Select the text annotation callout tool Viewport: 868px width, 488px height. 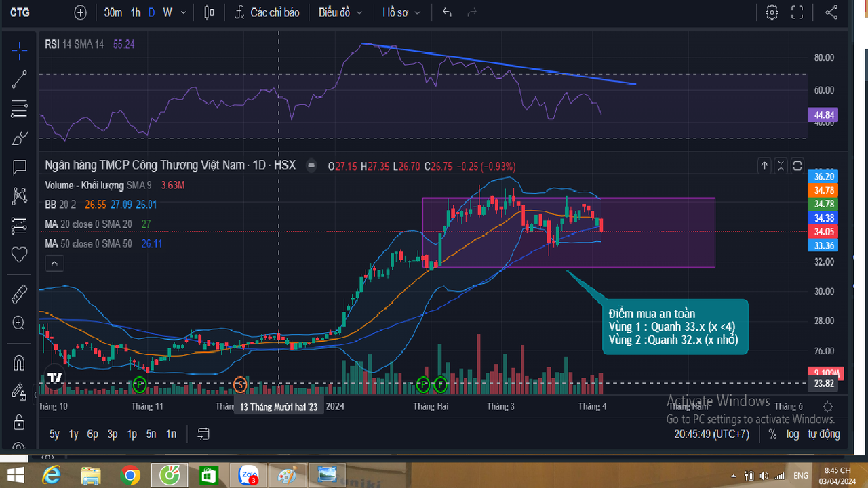tap(20, 167)
